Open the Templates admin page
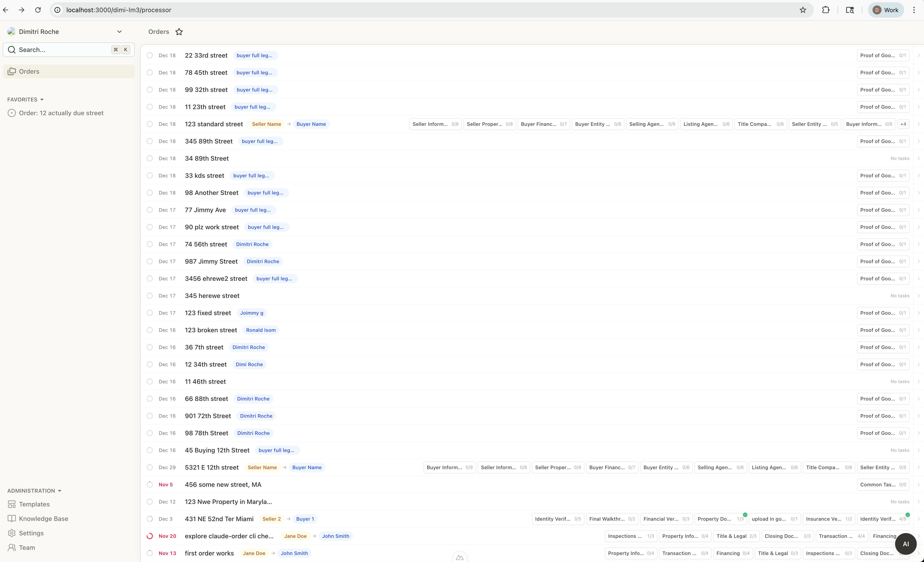 pyautogui.click(x=34, y=504)
